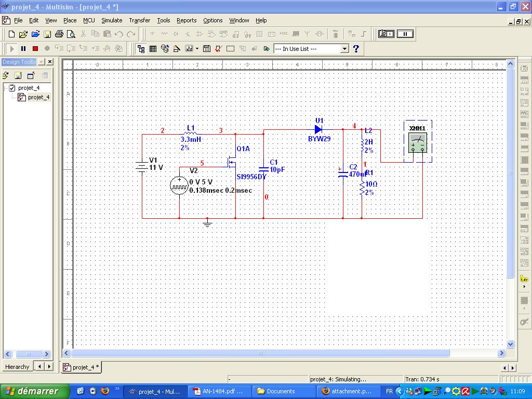Pause the running simulation
This screenshot has height=399, width=532.
click(23, 48)
